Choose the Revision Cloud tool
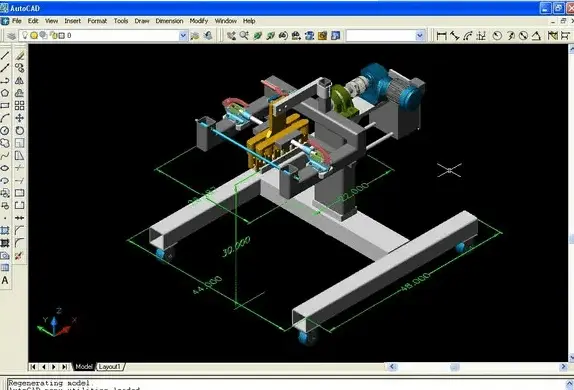This screenshot has width=574, height=390. click(5, 143)
